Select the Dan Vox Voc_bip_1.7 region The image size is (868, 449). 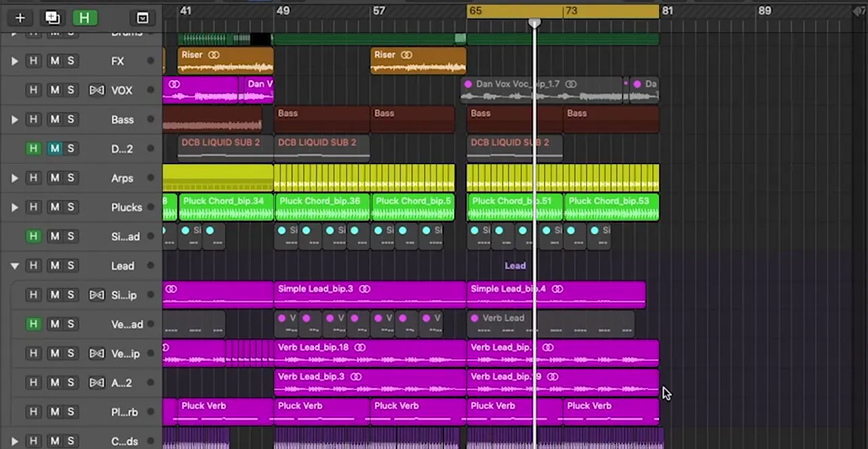tap(542, 90)
